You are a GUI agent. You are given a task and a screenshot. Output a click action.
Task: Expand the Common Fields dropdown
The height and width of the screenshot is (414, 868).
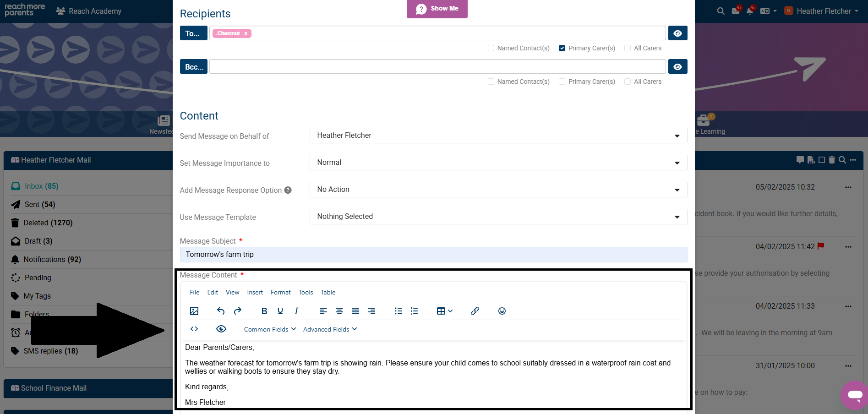point(269,329)
